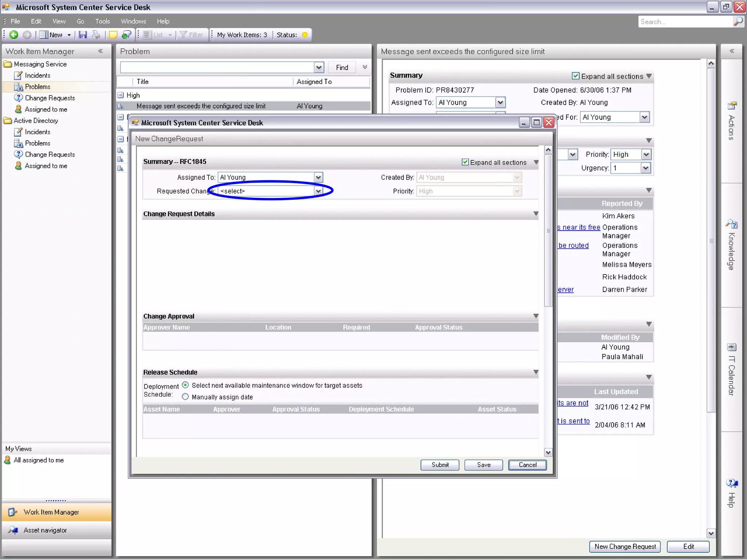Screen dimensions: 747x560
Task: Click the green Back arrow icon
Action: click(x=14, y=35)
